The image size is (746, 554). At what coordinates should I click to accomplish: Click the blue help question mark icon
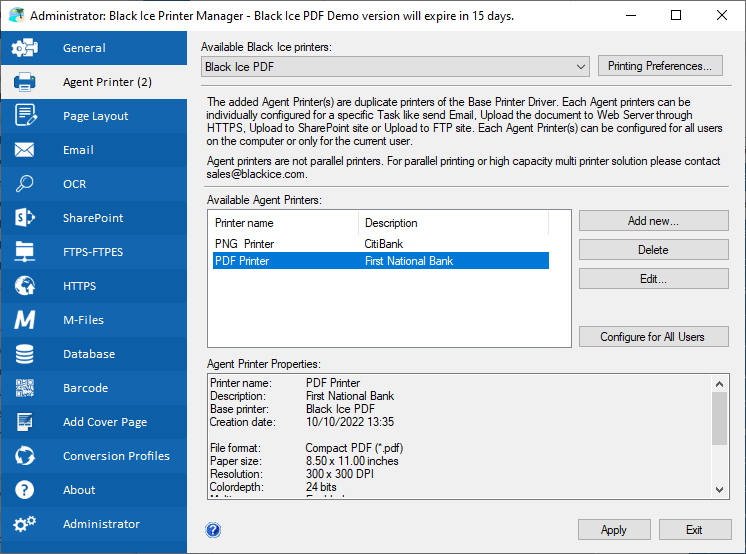click(212, 530)
